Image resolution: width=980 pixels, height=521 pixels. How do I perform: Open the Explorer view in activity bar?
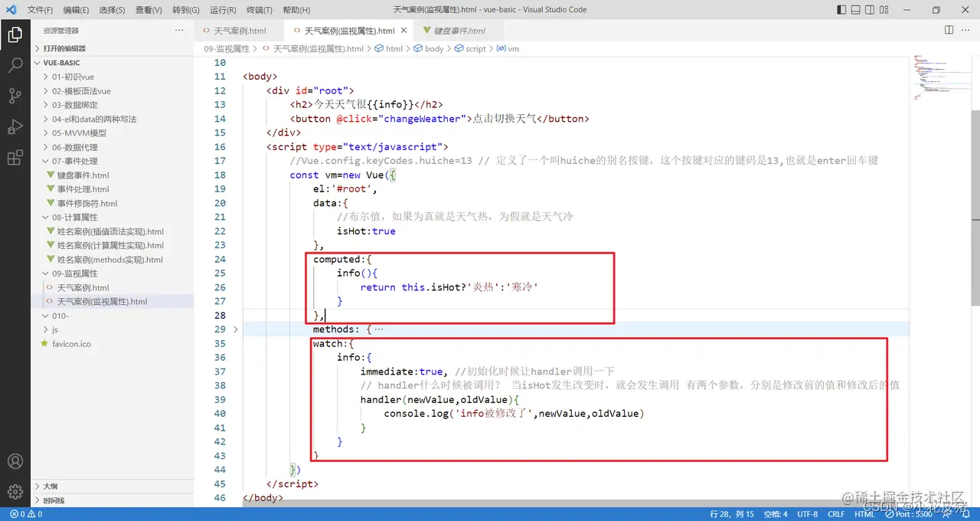click(15, 34)
